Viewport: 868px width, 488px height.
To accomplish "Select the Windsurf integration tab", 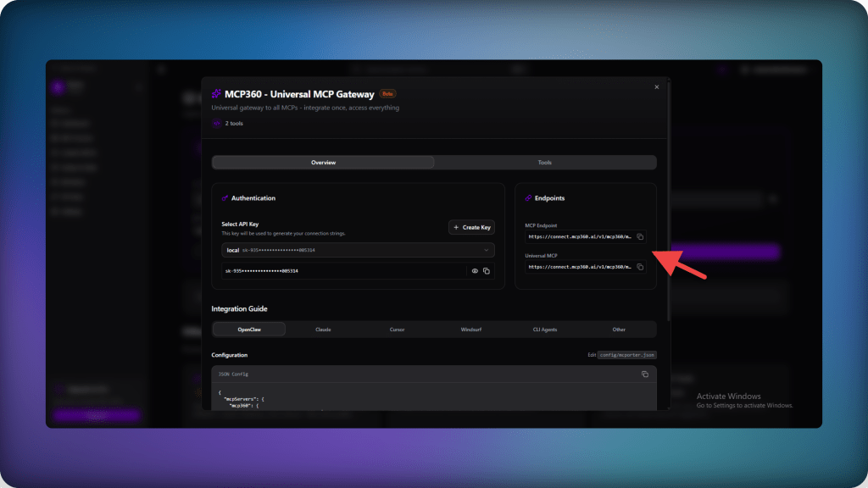I will [x=471, y=330].
